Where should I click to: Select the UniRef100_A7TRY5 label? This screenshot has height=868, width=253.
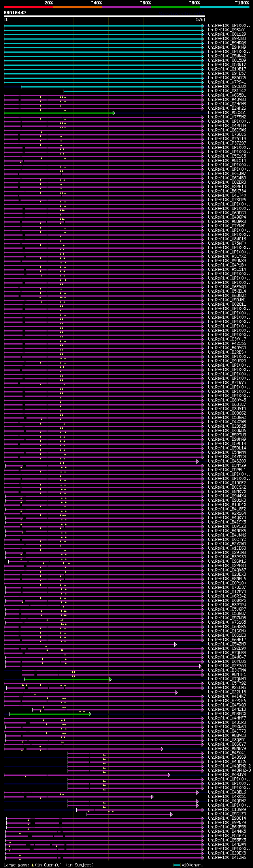(227, 383)
